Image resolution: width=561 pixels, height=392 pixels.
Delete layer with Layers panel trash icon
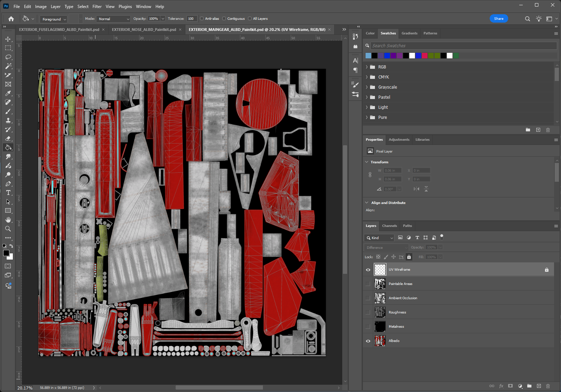coord(548,386)
